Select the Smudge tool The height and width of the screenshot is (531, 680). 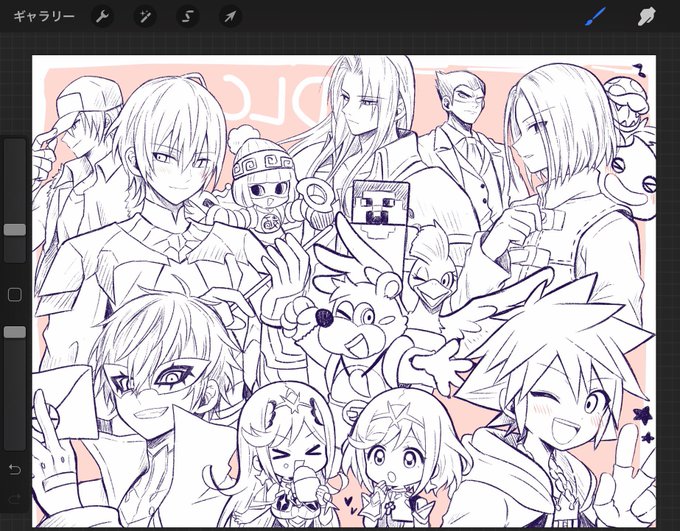646,17
